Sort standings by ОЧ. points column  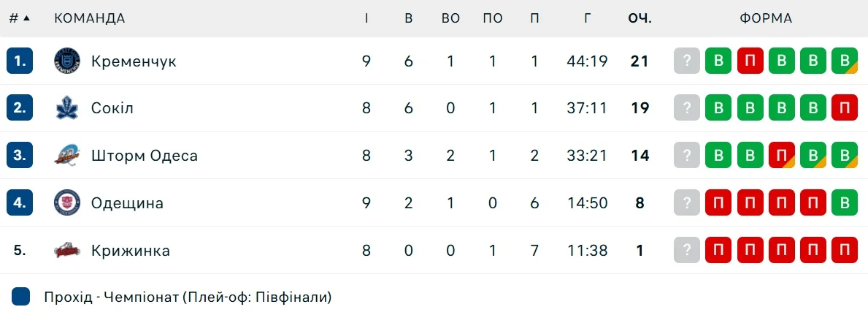[x=640, y=18]
